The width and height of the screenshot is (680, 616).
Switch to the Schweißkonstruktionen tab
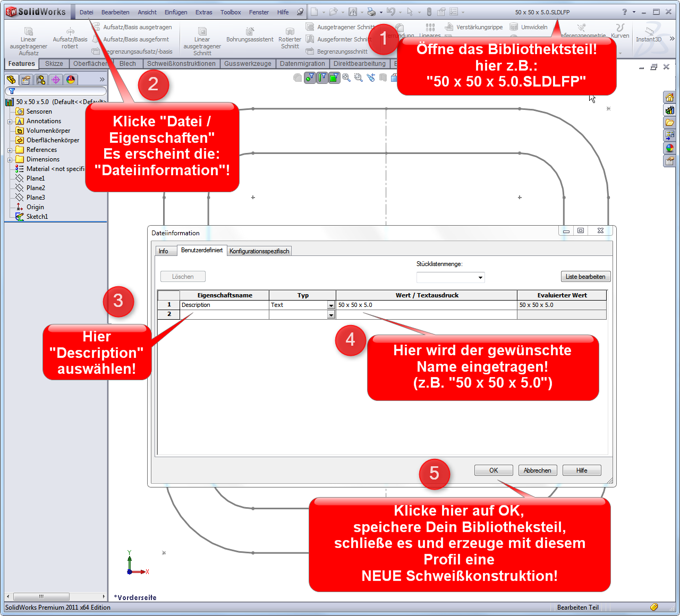pos(181,64)
